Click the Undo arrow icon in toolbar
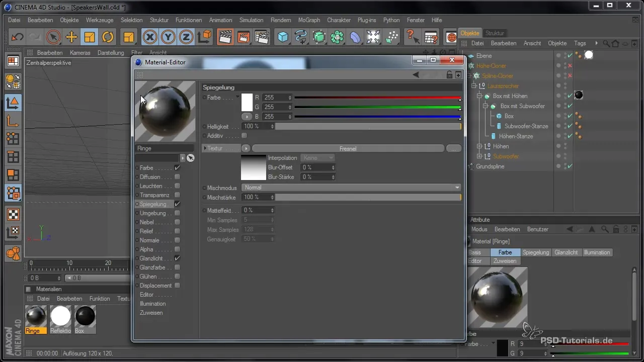The height and width of the screenshot is (362, 644). (x=17, y=37)
